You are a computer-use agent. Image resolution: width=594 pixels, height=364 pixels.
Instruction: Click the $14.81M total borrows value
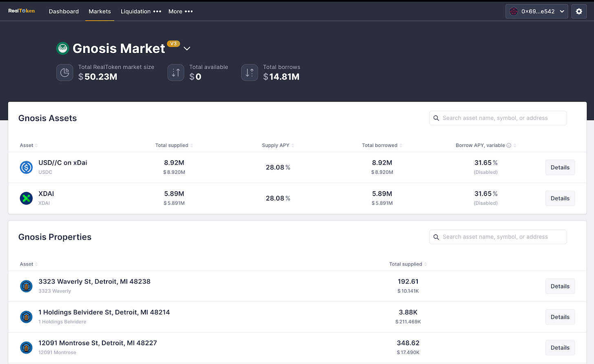tap(281, 77)
